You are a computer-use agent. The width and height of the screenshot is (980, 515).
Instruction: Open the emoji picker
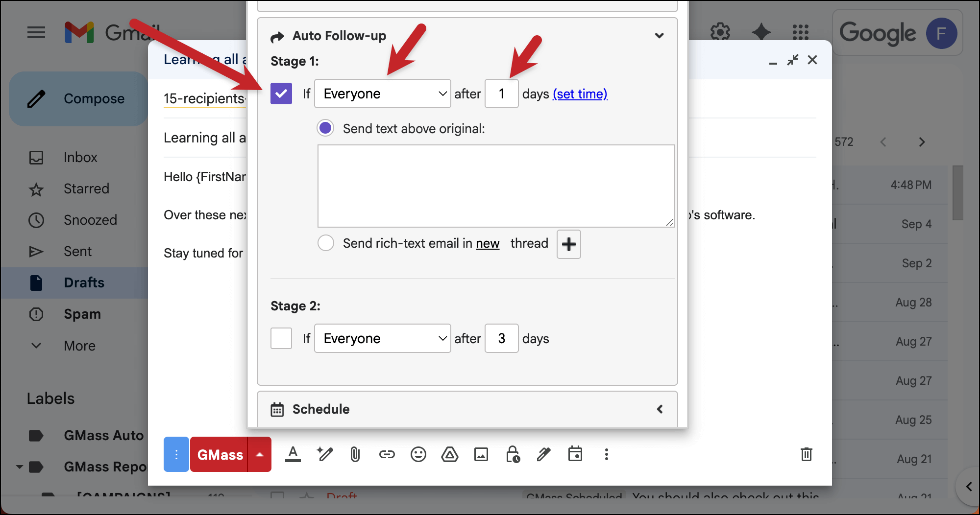click(418, 455)
